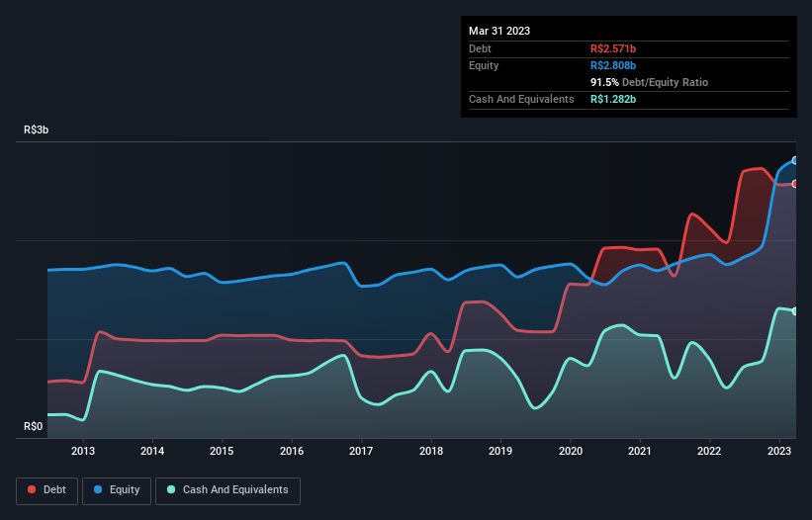Click Cash And Equivalents label in tooltip
Image resolution: width=812 pixels, height=520 pixels.
coord(521,99)
